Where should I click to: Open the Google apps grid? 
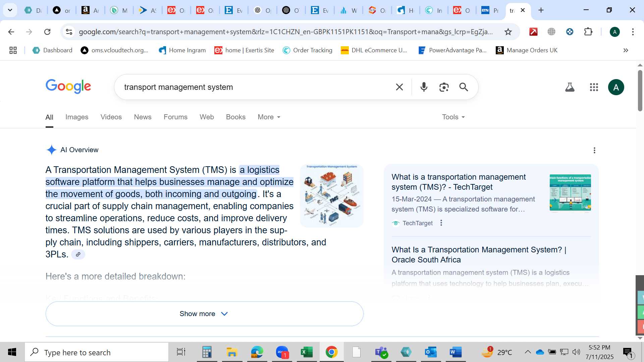click(x=594, y=87)
